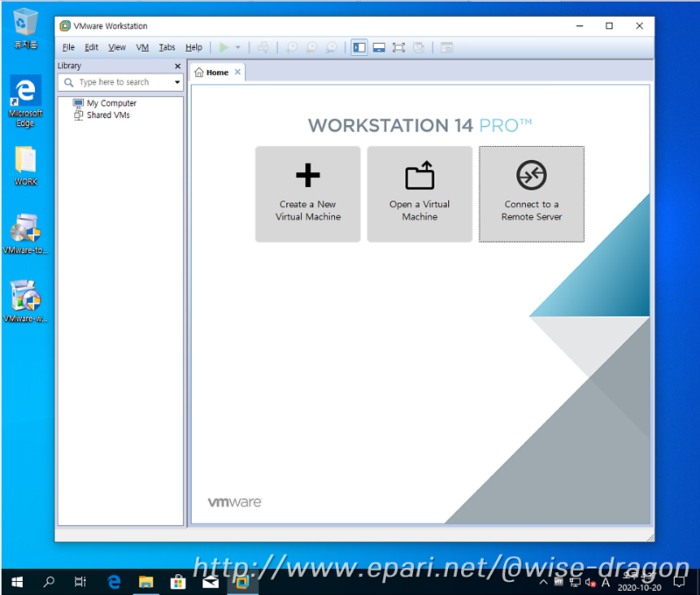Click the Send Ctrl+Alt+Del toolbar icon

tap(263, 47)
